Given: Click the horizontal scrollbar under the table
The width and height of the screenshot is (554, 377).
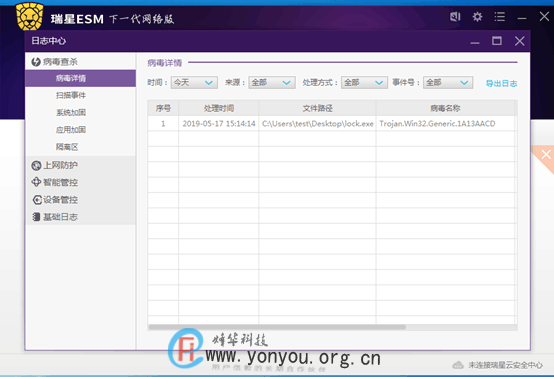Looking at the screenshot, I should click(277, 327).
